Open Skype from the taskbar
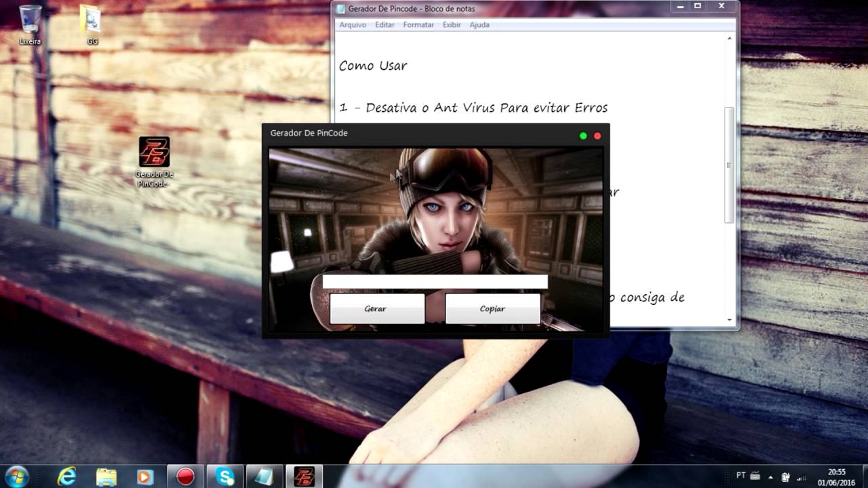This screenshot has width=868, height=488. tap(224, 476)
